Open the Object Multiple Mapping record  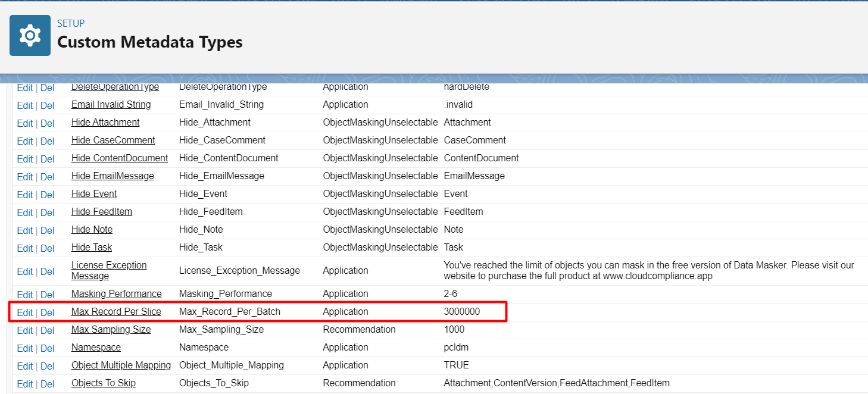click(121, 365)
